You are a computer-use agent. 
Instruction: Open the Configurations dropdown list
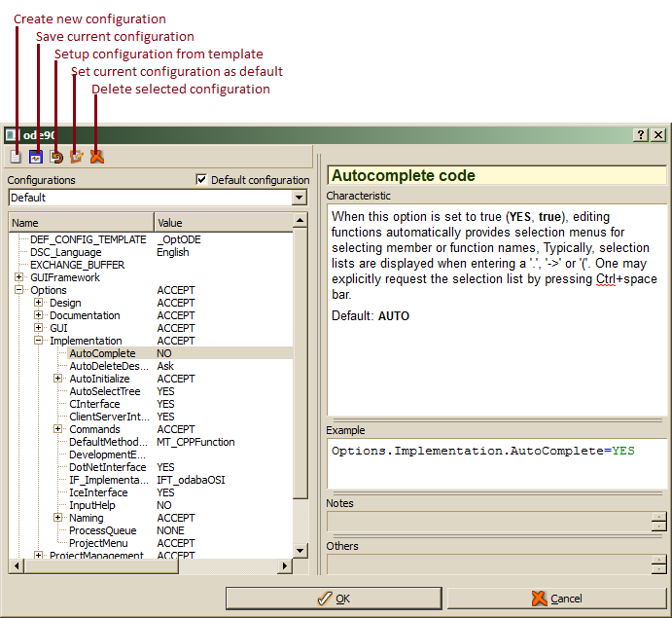(300, 198)
